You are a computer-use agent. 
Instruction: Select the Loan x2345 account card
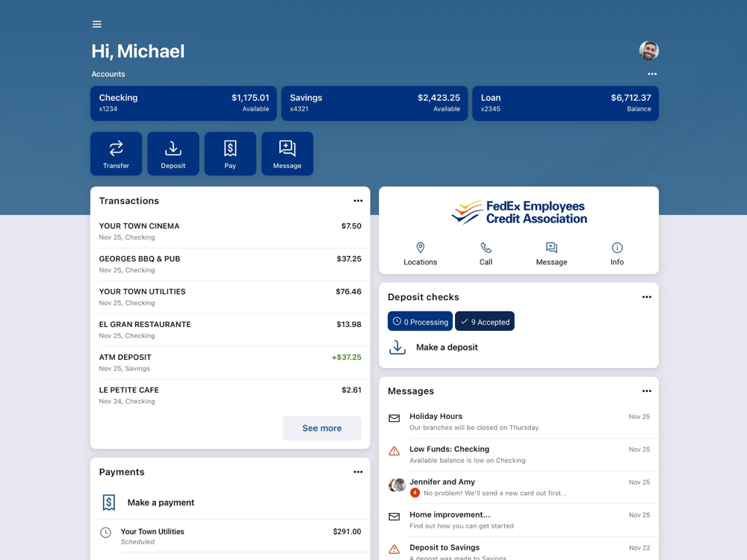tap(565, 103)
